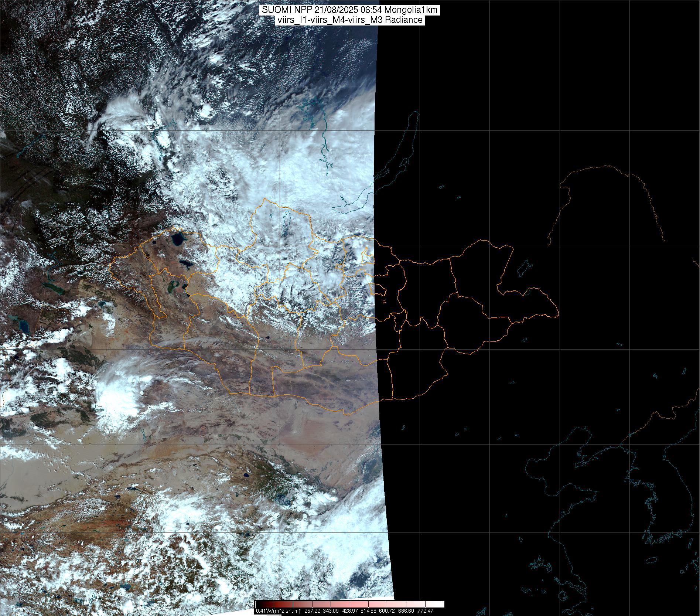Click the -0.41W/(m^2.sr.um) colorbar unit label
The image size is (700, 616).
[x=277, y=611]
